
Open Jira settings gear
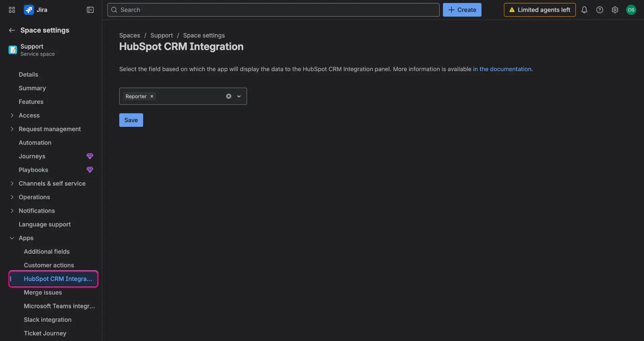(x=615, y=10)
